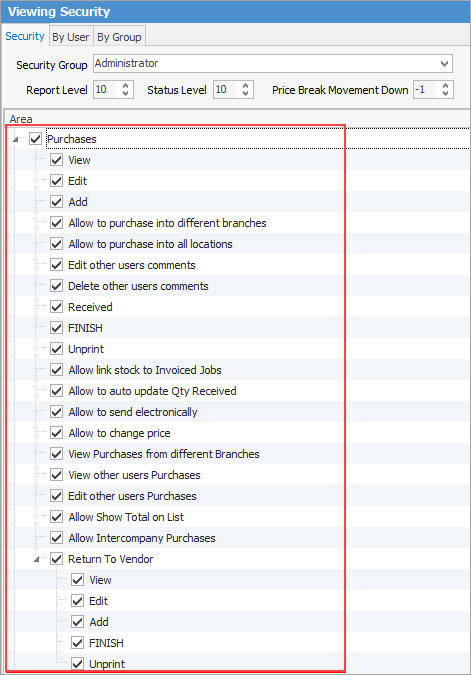Collapse the Purchases tree node
The image size is (471, 675).
[16, 139]
